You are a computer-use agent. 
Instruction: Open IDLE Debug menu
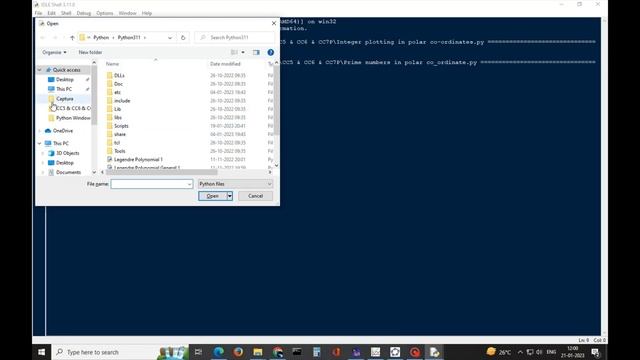(x=84, y=13)
